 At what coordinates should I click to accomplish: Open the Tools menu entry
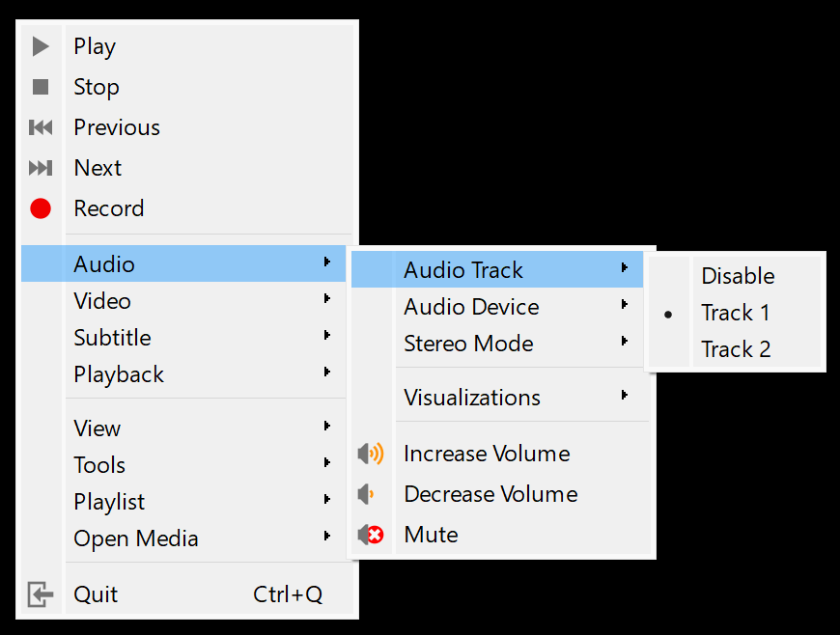tap(99, 465)
